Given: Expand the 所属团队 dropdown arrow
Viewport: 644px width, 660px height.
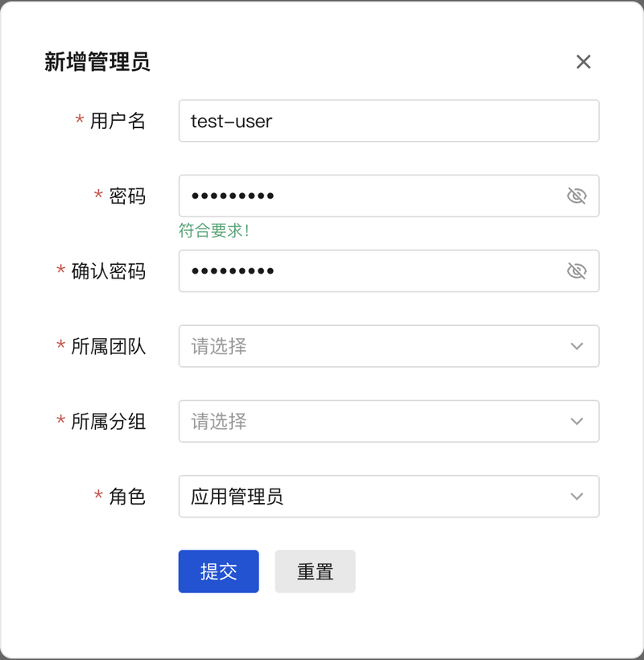Looking at the screenshot, I should tap(576, 346).
